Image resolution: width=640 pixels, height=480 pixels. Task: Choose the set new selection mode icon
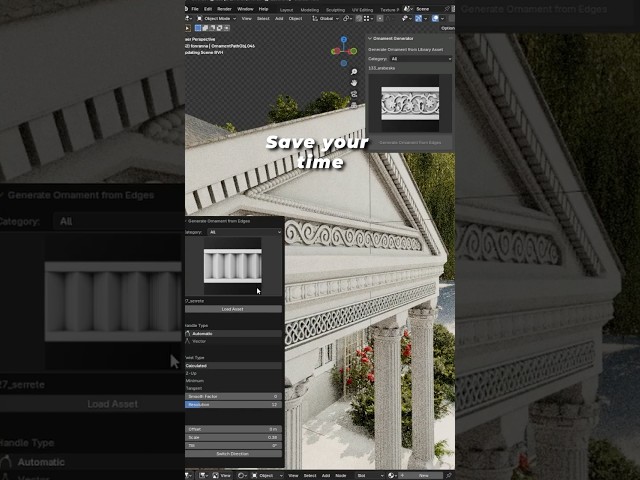198,28
